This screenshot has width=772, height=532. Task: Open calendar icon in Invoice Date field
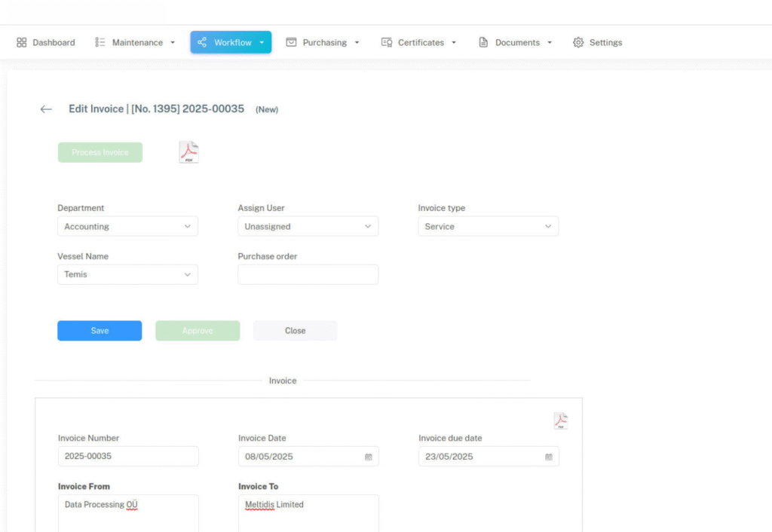pos(369,457)
